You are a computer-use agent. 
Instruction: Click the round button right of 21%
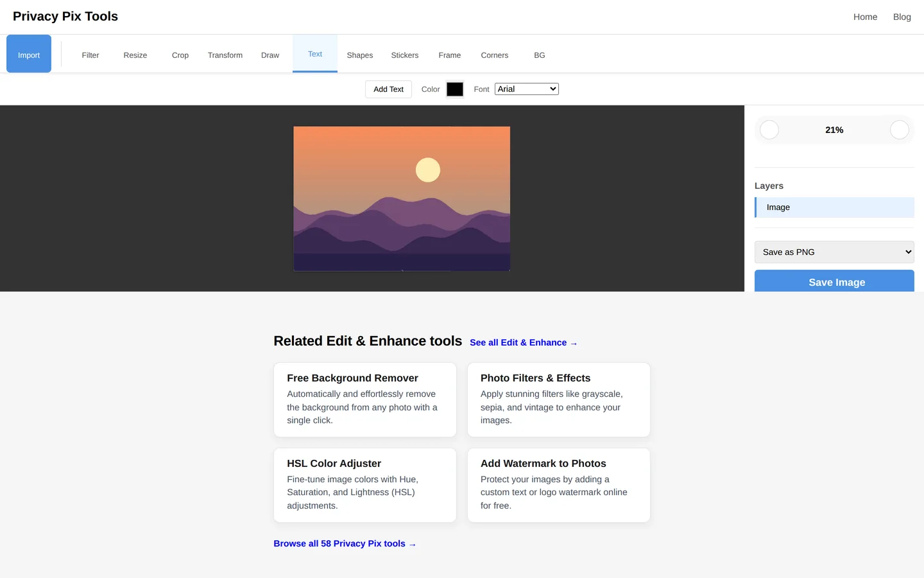[x=900, y=130]
